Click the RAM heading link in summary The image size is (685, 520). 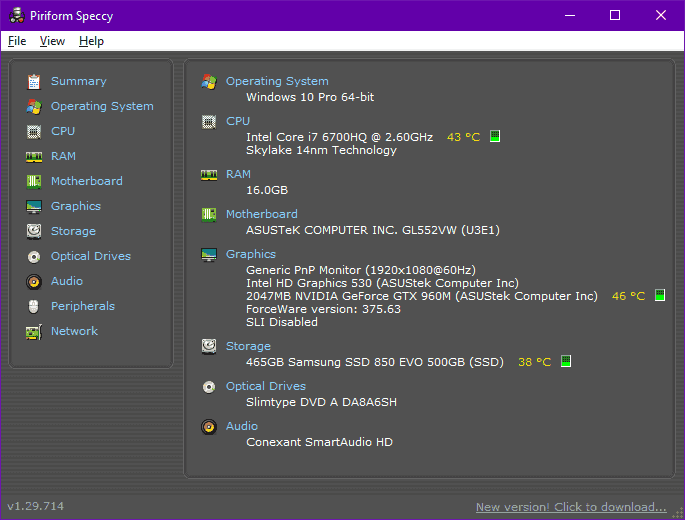coord(238,174)
